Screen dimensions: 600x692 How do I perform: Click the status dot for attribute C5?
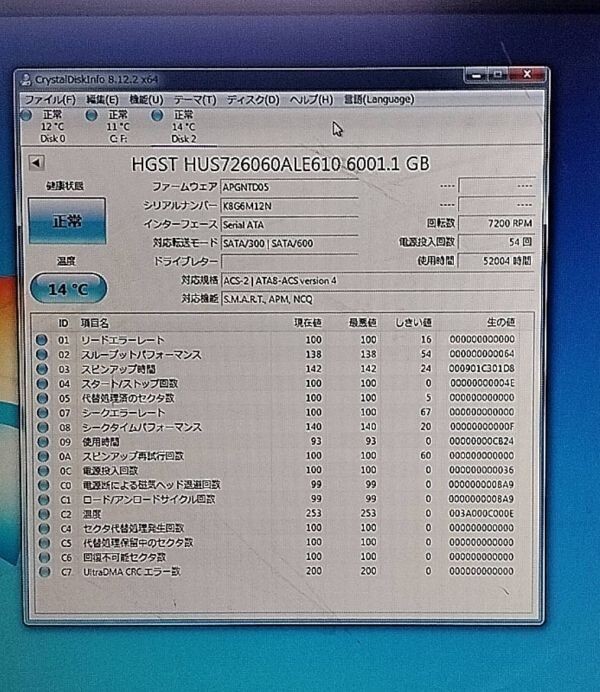44,543
